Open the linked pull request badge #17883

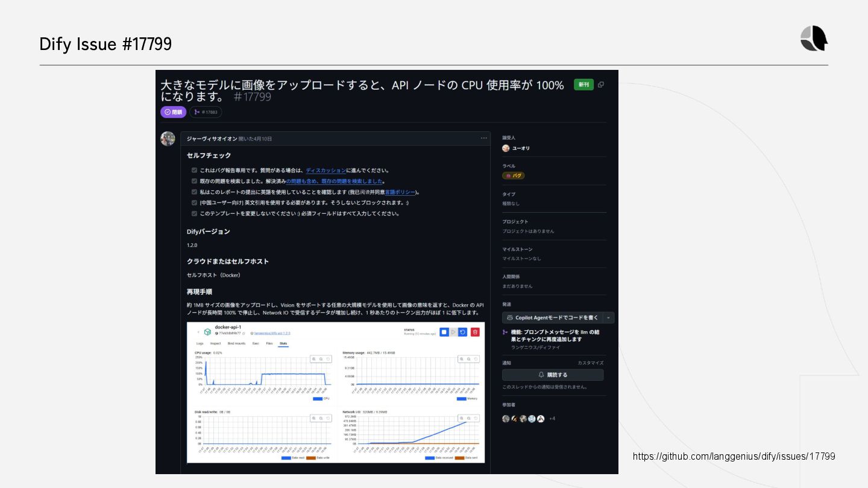click(206, 112)
